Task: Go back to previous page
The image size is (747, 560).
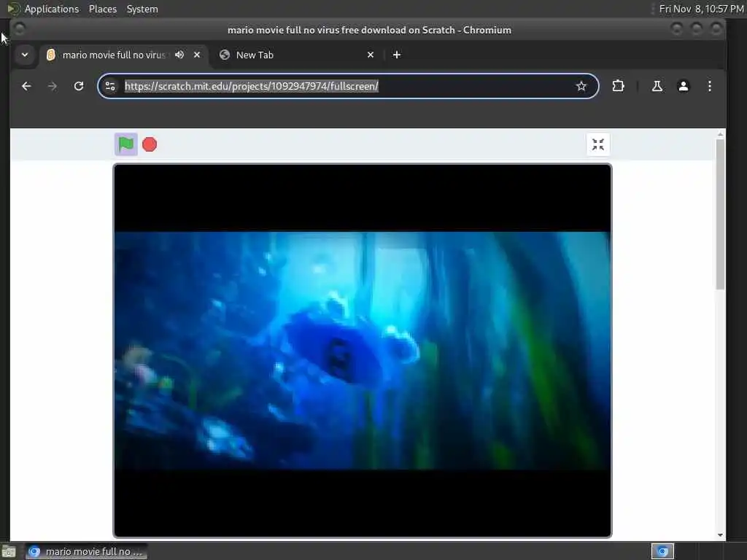Action: pyautogui.click(x=27, y=86)
